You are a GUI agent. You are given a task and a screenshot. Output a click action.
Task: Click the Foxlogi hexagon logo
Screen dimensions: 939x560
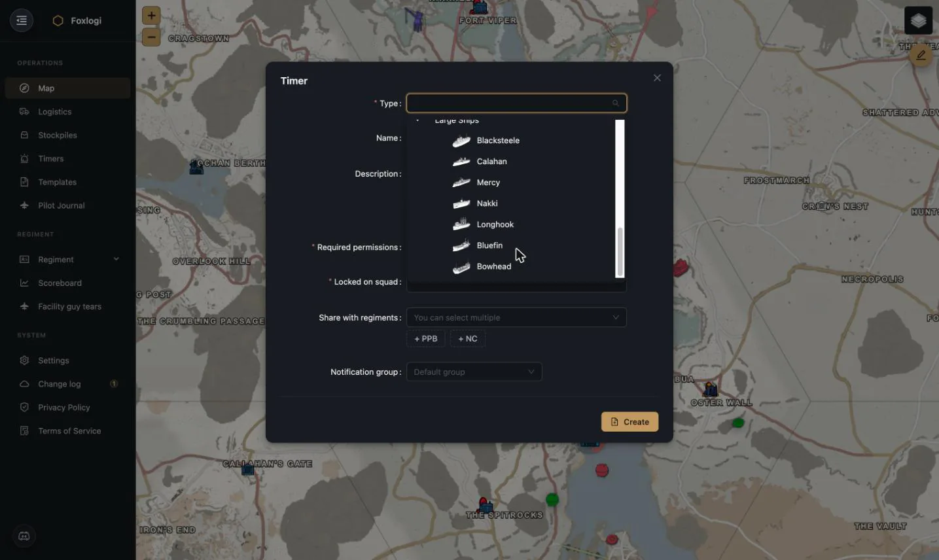(58, 21)
